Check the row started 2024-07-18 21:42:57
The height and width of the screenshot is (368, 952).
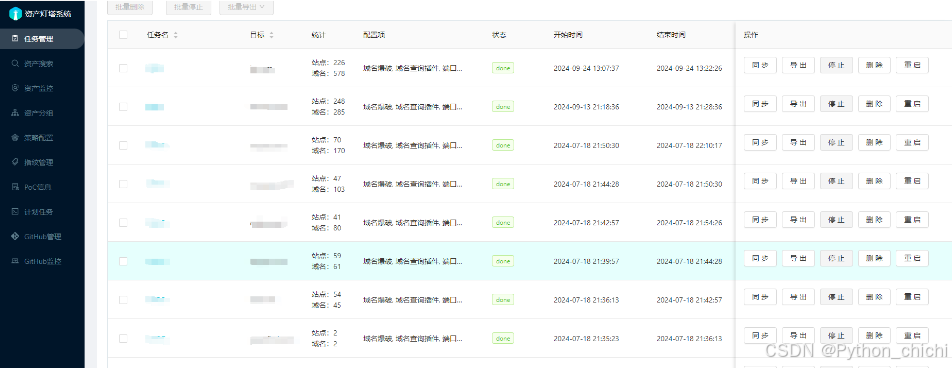tap(123, 222)
